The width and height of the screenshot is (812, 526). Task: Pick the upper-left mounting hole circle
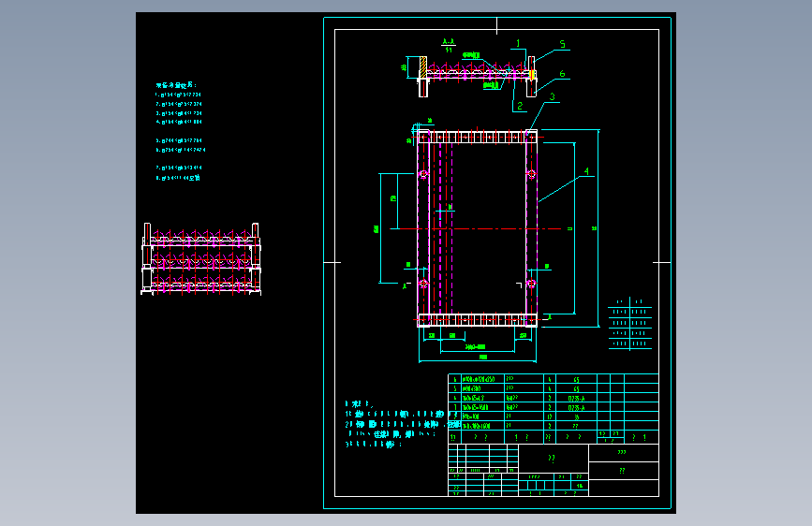pyautogui.click(x=423, y=174)
